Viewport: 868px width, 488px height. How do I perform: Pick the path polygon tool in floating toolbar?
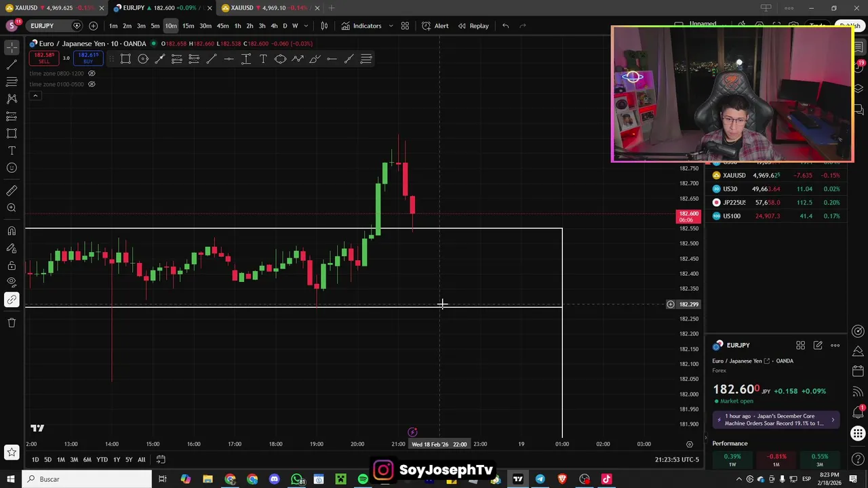pyautogui.click(x=298, y=59)
